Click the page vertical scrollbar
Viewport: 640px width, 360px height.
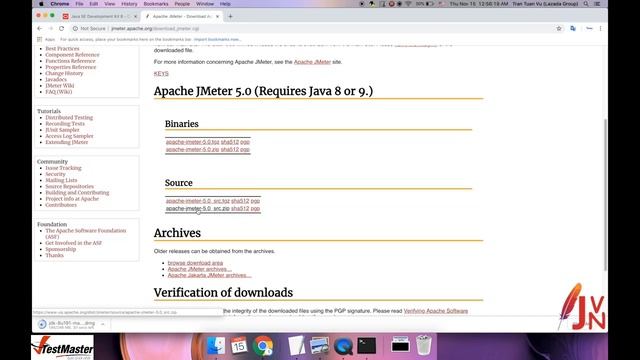(605, 194)
